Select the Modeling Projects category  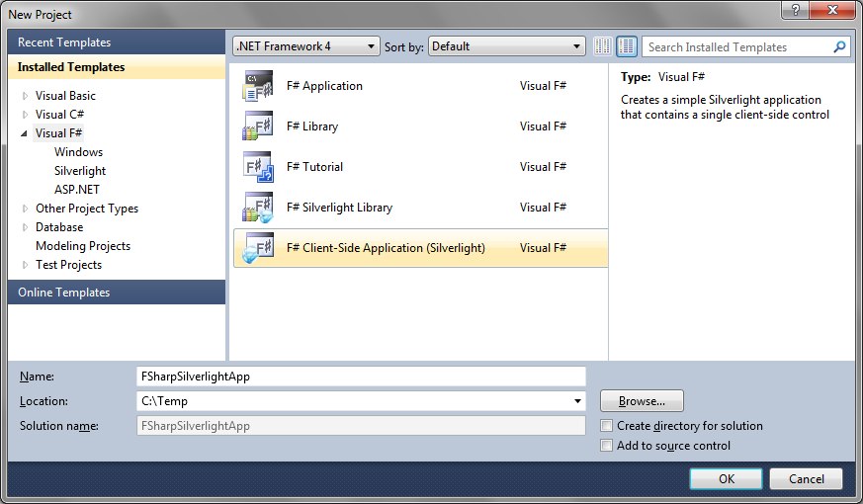[83, 246]
